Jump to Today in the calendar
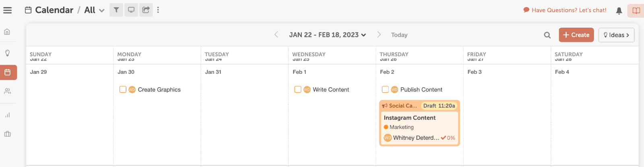This screenshot has width=644, height=167. point(399,35)
